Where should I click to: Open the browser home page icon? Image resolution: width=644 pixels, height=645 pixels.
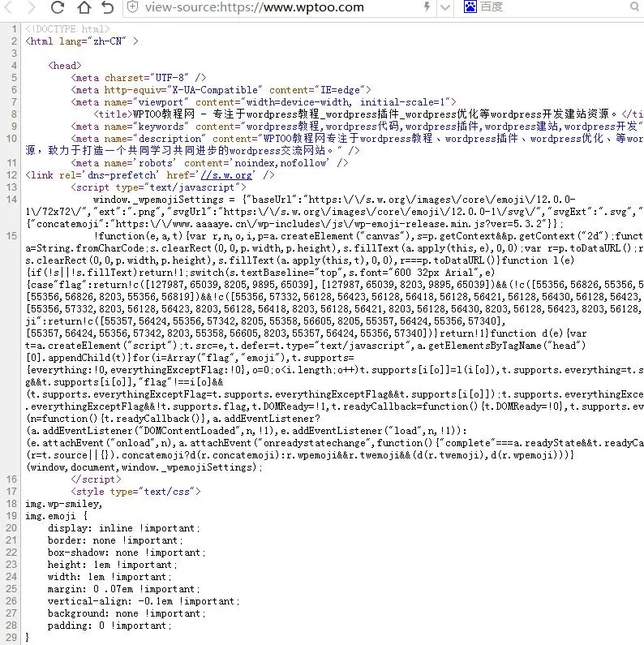(84, 7)
